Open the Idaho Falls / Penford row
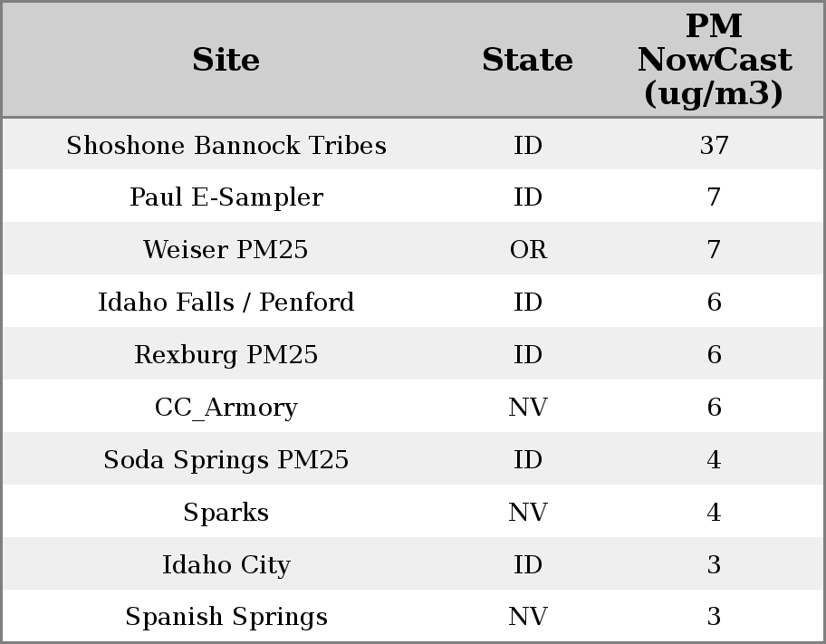 [226, 303]
